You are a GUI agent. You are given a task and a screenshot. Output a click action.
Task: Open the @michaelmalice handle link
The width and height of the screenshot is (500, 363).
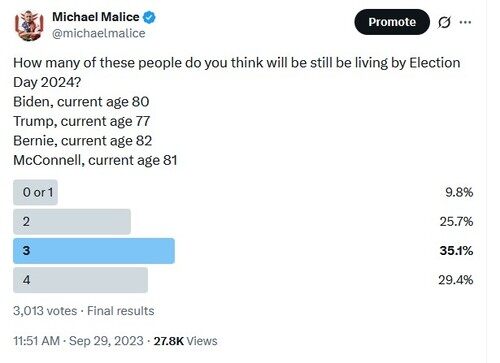[99, 33]
